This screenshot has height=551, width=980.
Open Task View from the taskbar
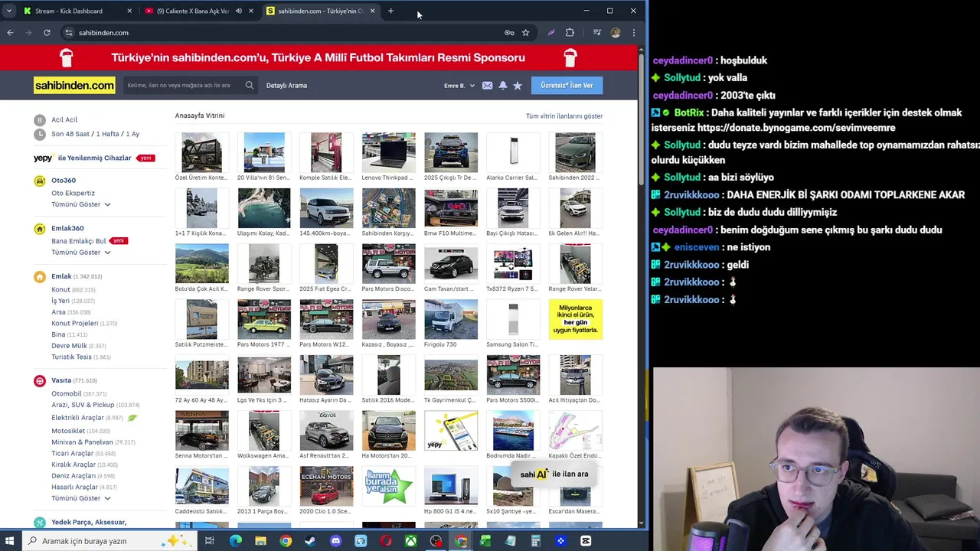click(x=209, y=541)
